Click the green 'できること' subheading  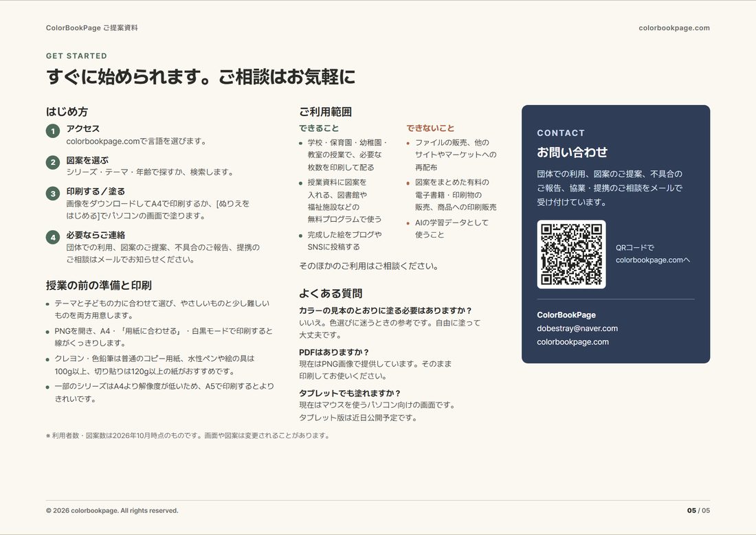click(x=319, y=128)
